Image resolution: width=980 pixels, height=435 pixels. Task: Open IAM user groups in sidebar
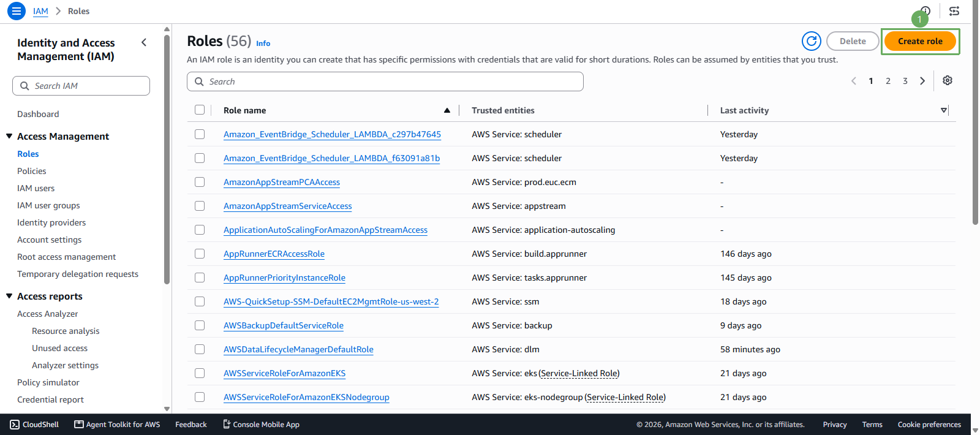(x=48, y=205)
